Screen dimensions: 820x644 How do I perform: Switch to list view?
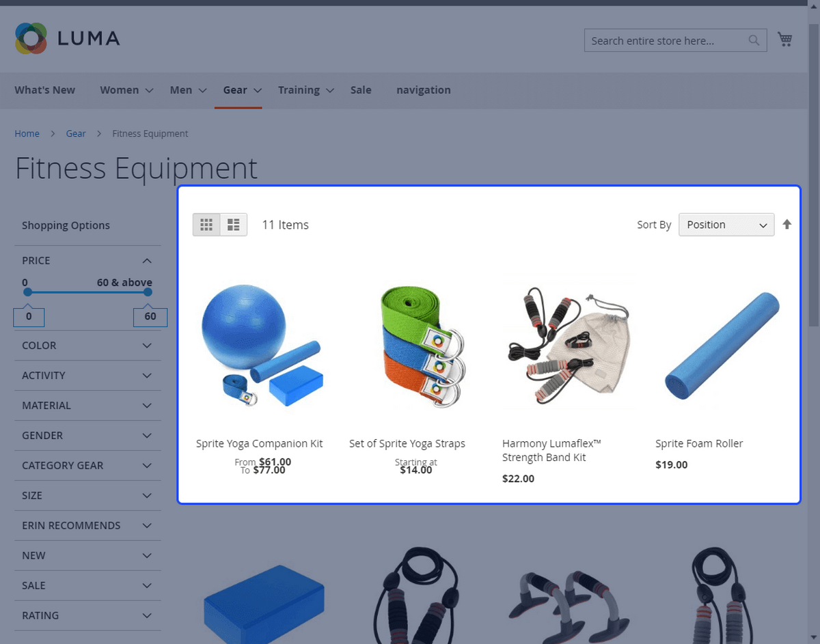point(234,225)
